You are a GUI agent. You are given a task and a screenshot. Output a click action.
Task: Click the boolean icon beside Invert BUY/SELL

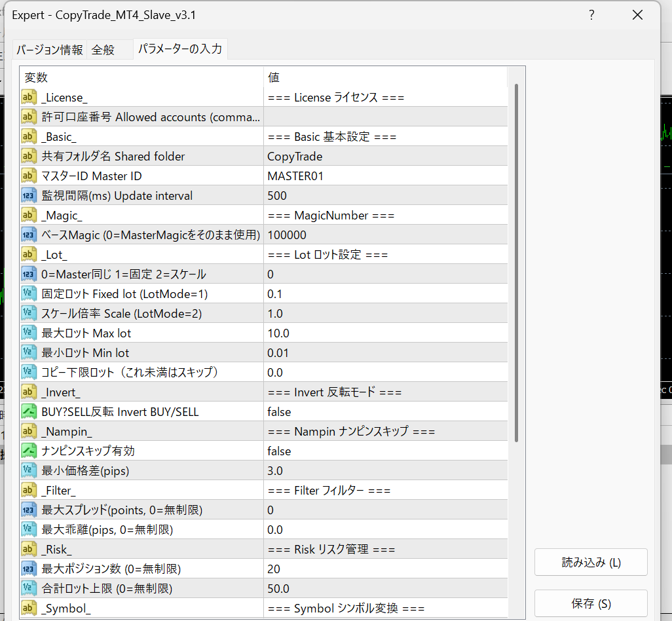pyautogui.click(x=29, y=412)
